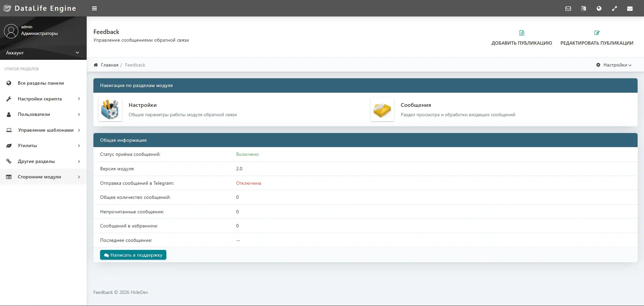This screenshot has width=644, height=306.
Task: Click the link icon beside Другие разделы
Action: (x=9, y=161)
